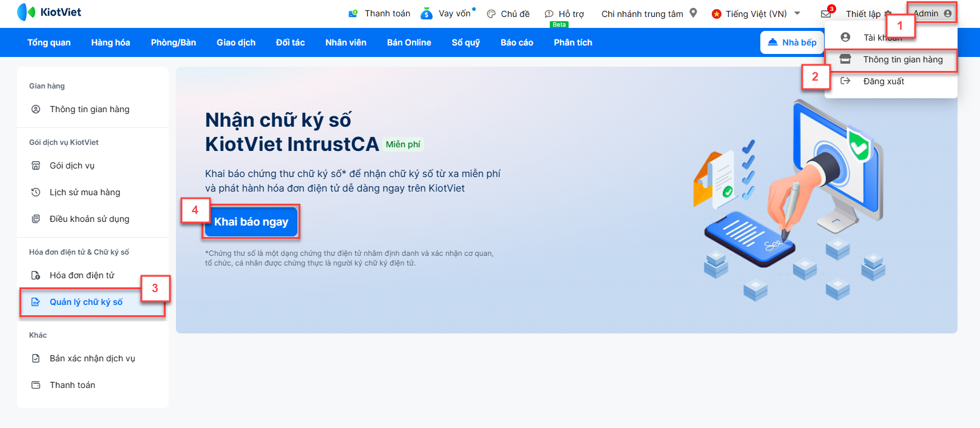This screenshot has width=980, height=428.
Task: Choose Đăng xuất from Admin dropdown
Action: click(x=891, y=81)
